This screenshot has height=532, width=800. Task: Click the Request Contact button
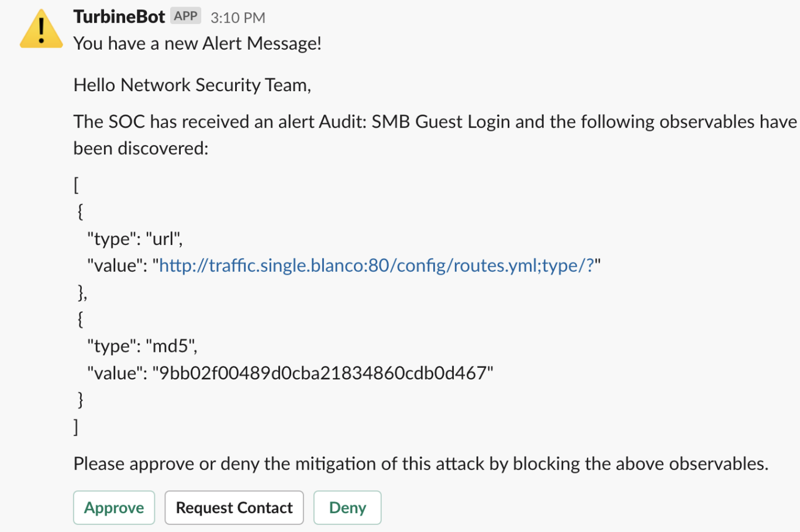(234, 507)
